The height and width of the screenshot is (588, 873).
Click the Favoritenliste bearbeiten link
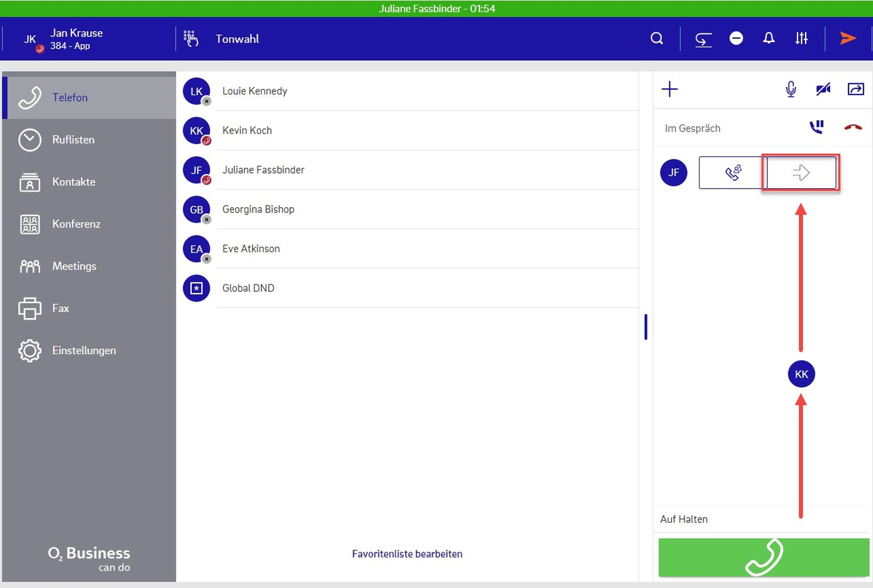pos(407,554)
